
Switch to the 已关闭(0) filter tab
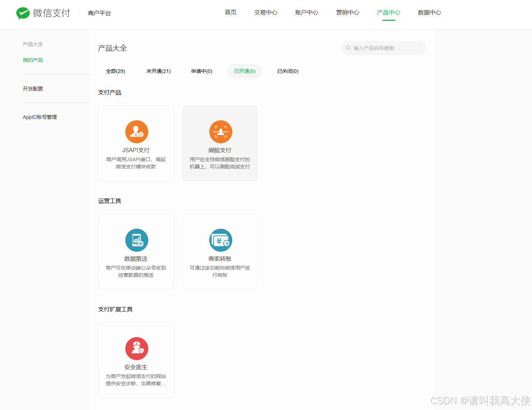(288, 71)
